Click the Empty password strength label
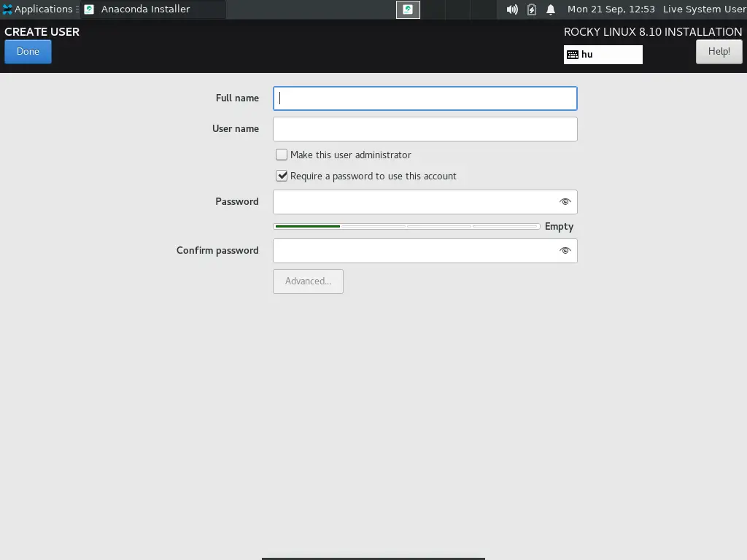The height and width of the screenshot is (560, 747). tap(560, 227)
